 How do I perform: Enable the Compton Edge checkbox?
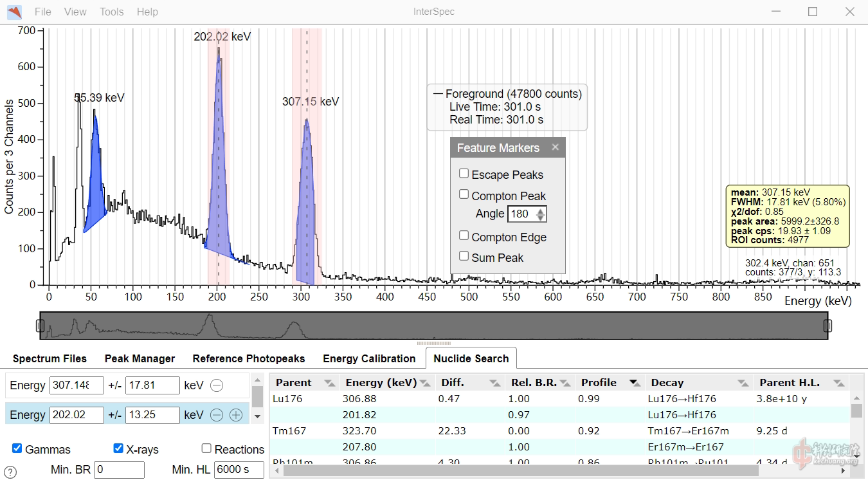click(464, 236)
